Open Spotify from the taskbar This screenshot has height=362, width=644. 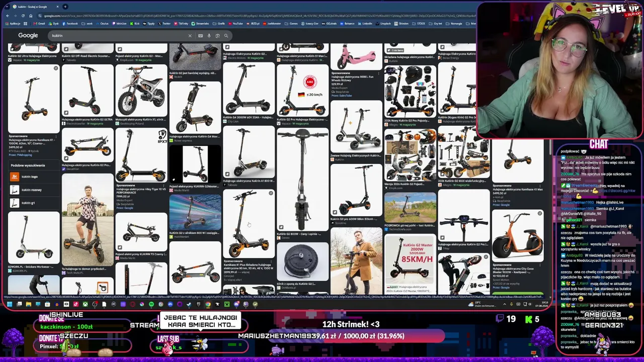tap(151, 304)
